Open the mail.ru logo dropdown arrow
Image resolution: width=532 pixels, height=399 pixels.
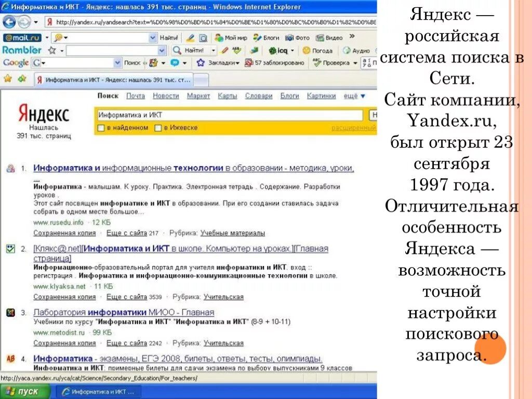tap(47, 37)
